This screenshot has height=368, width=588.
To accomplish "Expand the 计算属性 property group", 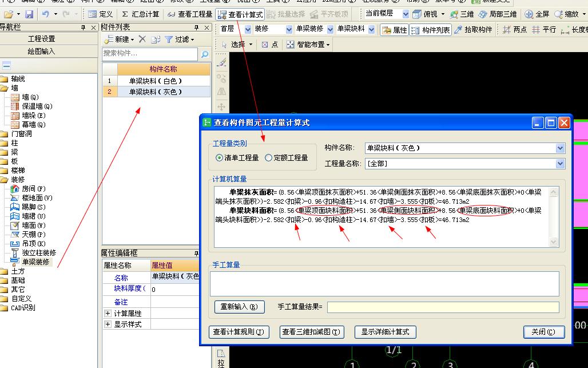I will coord(108,313).
